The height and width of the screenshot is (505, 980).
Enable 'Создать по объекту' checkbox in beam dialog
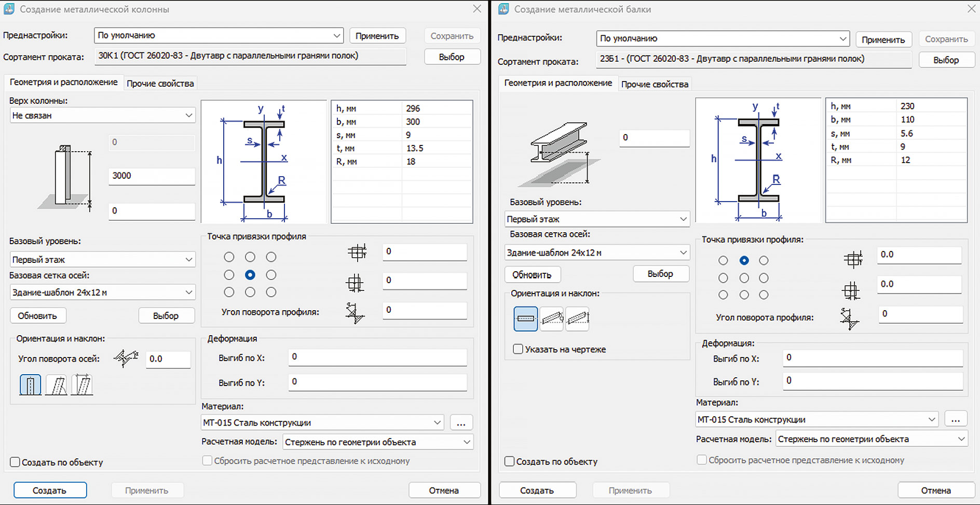point(510,461)
